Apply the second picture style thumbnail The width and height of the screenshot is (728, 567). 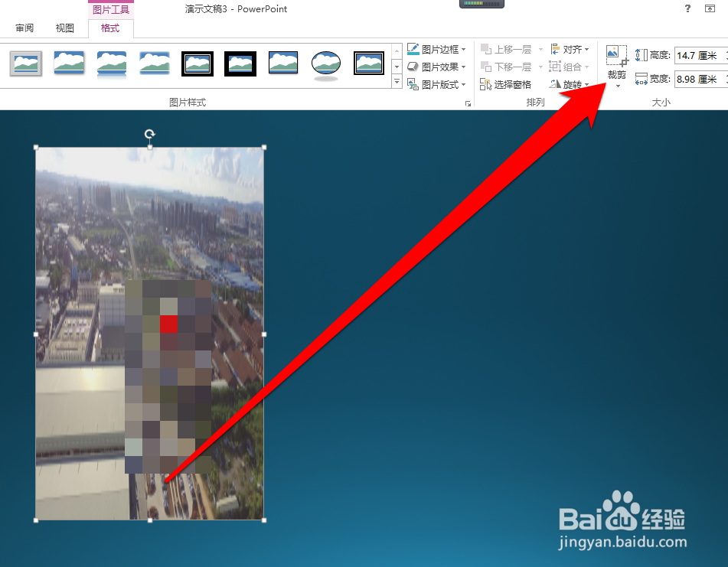click(69, 64)
